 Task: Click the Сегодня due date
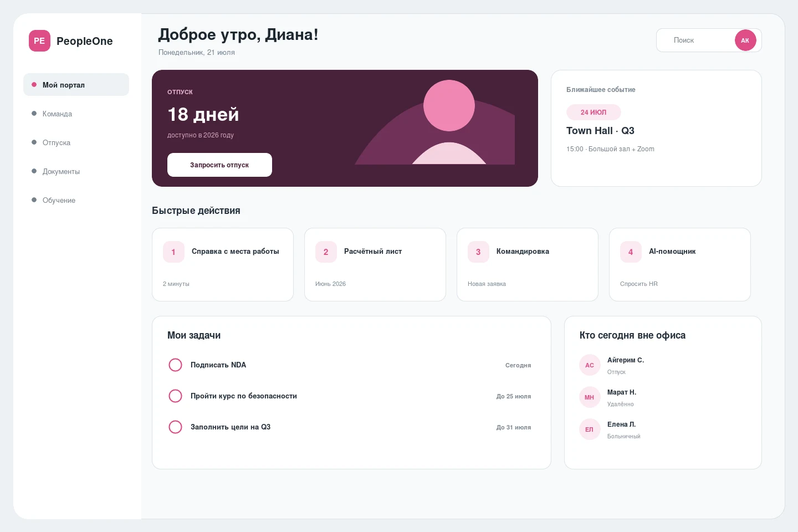click(518, 365)
